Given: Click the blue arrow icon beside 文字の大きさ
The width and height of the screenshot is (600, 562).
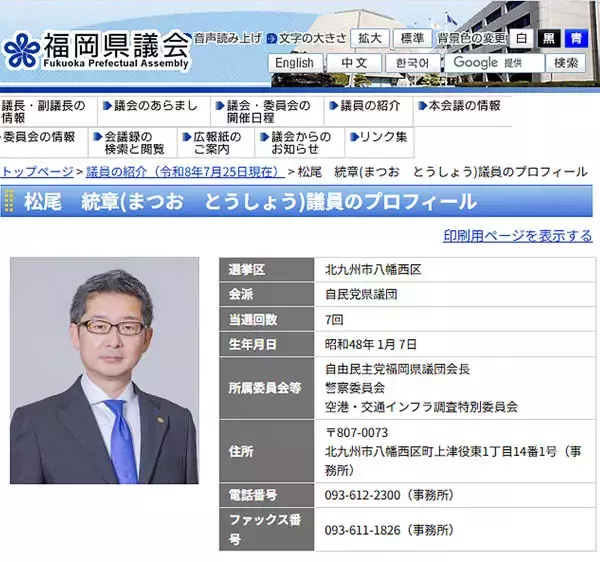Looking at the screenshot, I should [x=271, y=39].
